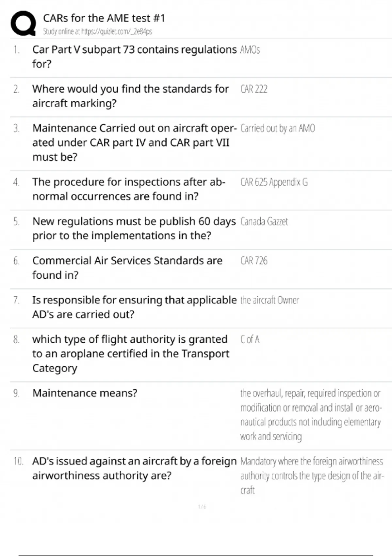Click the answer 'C of A'
The image size is (392, 556).
[x=250, y=339]
